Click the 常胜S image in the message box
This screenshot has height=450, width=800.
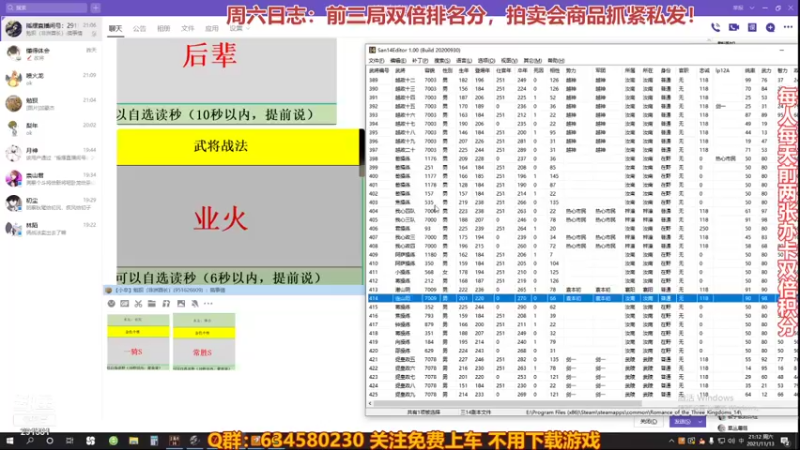(204, 342)
